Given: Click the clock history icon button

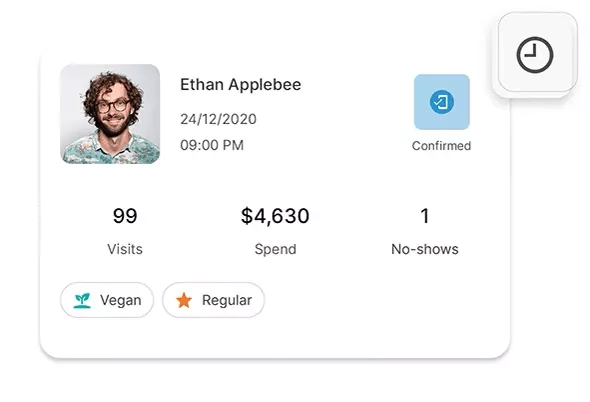Looking at the screenshot, I should point(537,55).
